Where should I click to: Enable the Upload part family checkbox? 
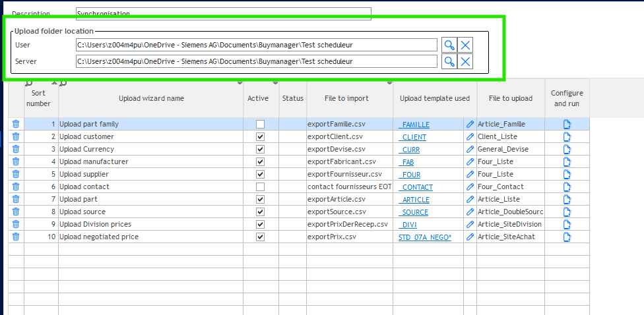[x=261, y=124]
